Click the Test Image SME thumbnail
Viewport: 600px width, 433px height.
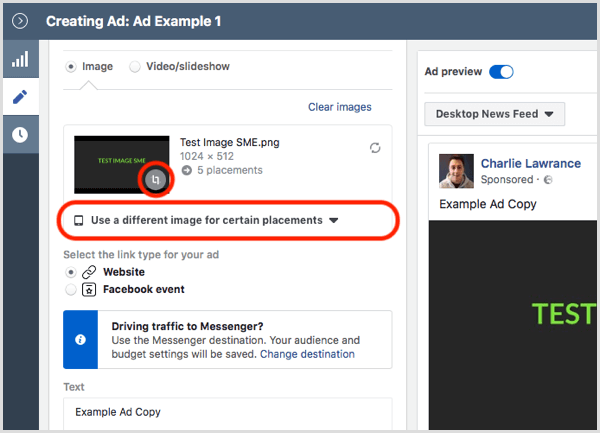(122, 164)
